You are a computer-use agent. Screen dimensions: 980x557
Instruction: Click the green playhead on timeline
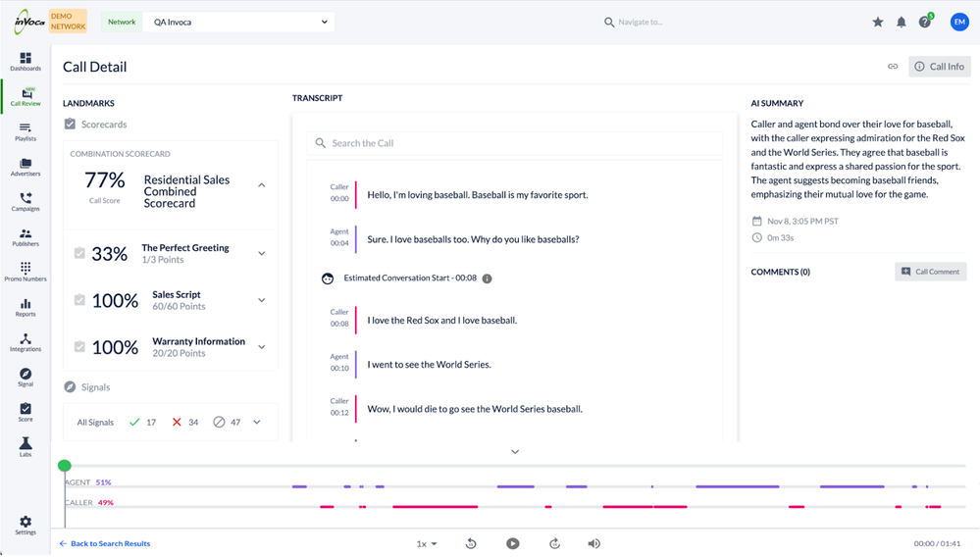coord(65,466)
